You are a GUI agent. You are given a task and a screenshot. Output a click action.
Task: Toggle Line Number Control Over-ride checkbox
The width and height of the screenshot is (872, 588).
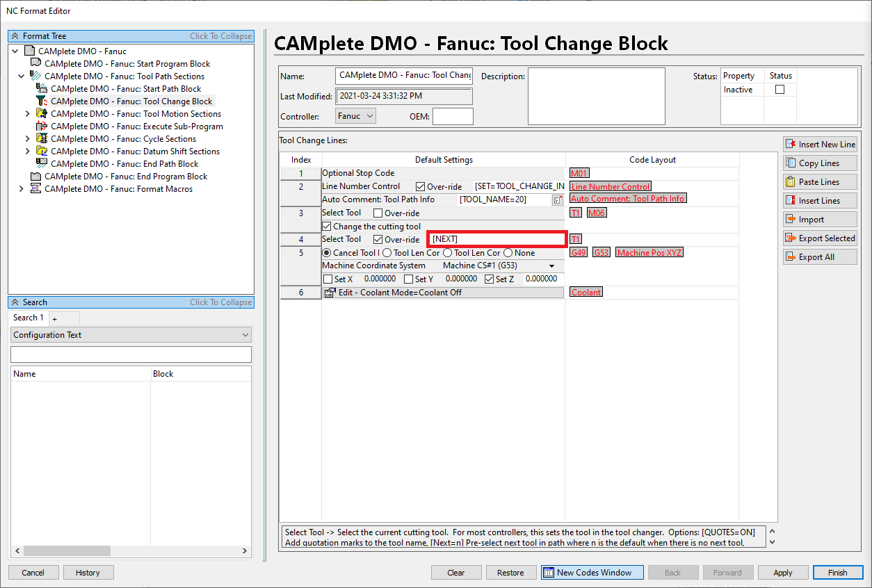420,186
